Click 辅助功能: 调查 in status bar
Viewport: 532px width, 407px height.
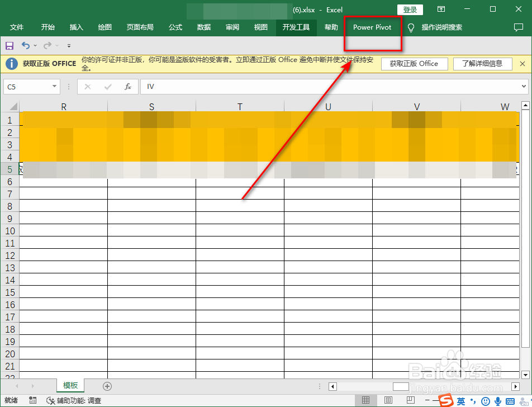[74, 400]
